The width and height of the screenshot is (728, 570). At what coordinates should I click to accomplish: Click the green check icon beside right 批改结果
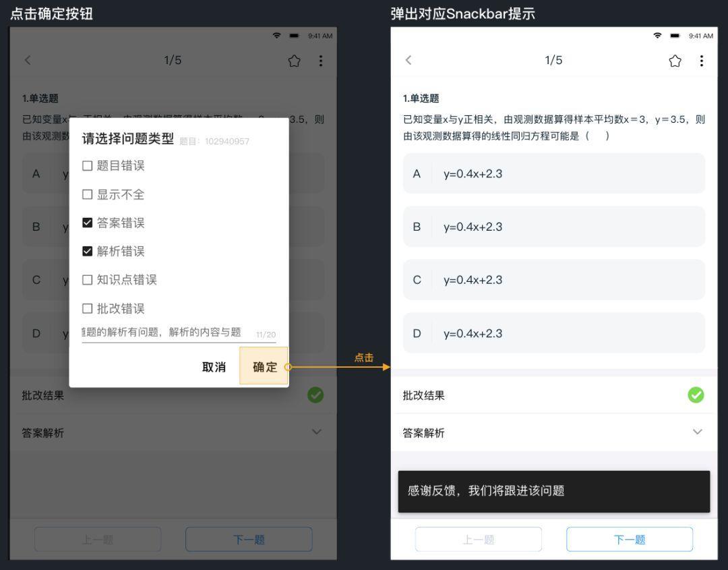tap(696, 395)
